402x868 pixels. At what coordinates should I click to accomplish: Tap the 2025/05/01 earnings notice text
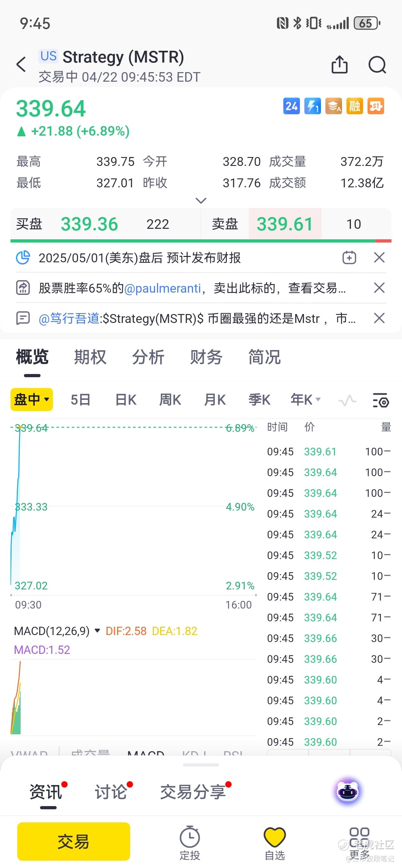pyautogui.click(x=139, y=258)
